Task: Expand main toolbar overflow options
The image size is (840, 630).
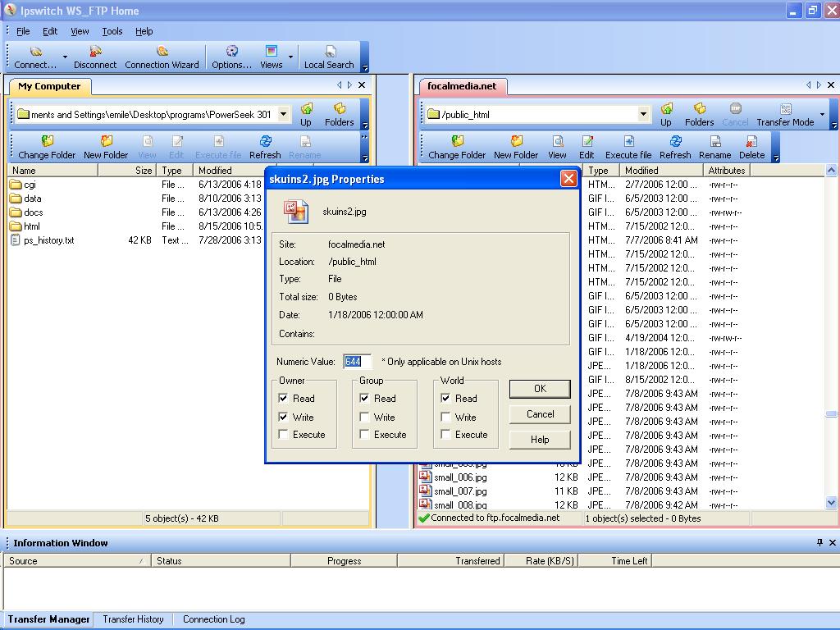Action: [x=365, y=67]
